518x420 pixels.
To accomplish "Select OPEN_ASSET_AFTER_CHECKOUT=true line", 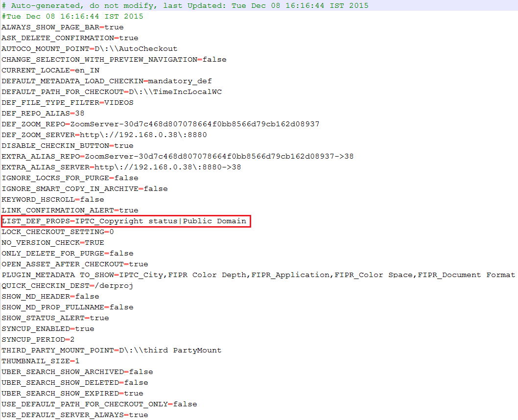I will click(x=74, y=264).
